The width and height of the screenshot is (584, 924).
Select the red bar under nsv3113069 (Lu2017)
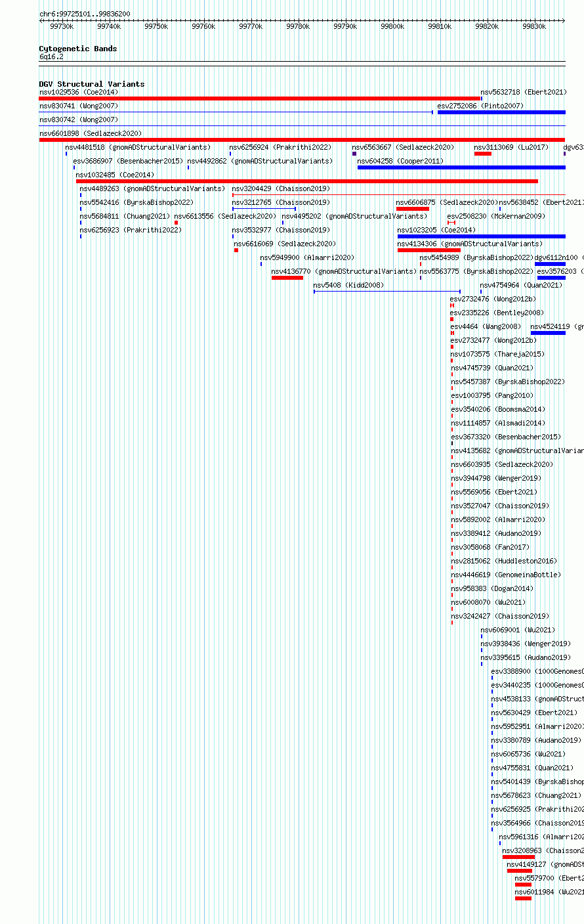pos(483,154)
